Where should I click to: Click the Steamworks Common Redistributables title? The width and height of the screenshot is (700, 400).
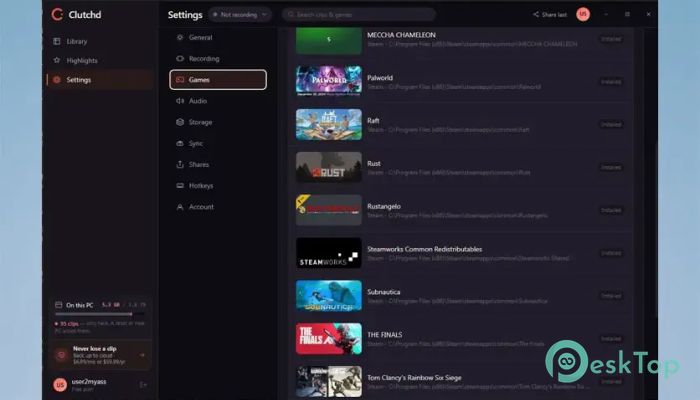(x=425, y=249)
